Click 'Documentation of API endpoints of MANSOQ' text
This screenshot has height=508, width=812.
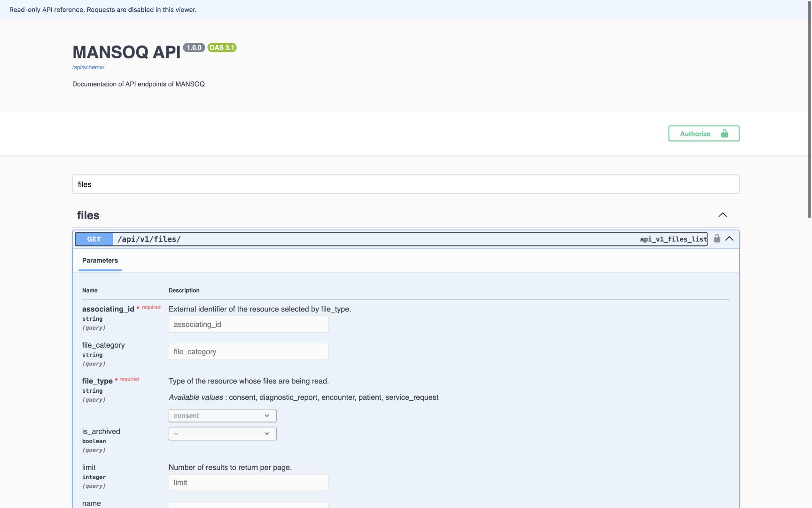pyautogui.click(x=139, y=84)
